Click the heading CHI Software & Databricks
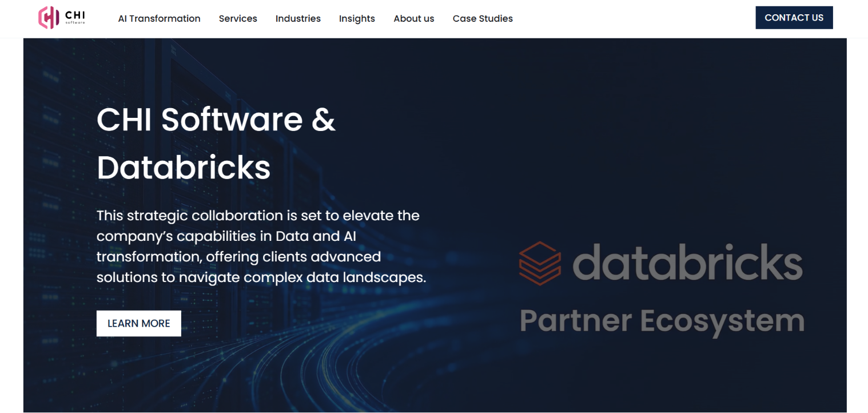Image resolution: width=868 pixels, height=413 pixels. coord(216,143)
